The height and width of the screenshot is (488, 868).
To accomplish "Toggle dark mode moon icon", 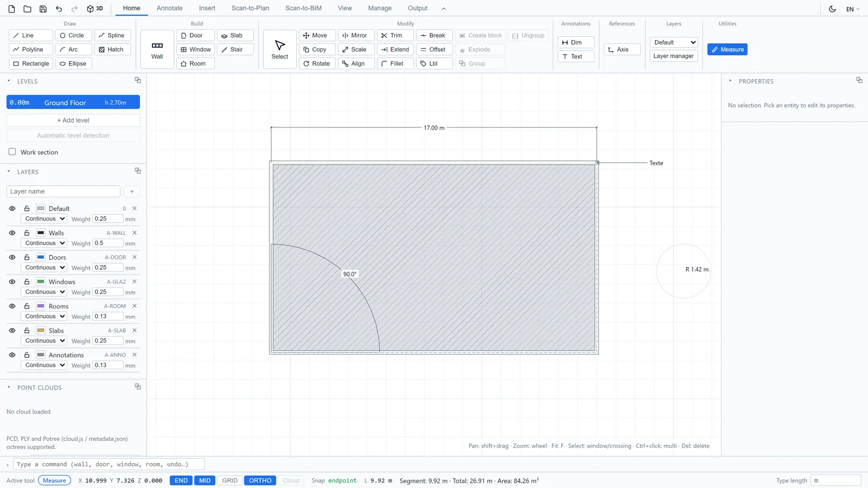I will 832,9.
